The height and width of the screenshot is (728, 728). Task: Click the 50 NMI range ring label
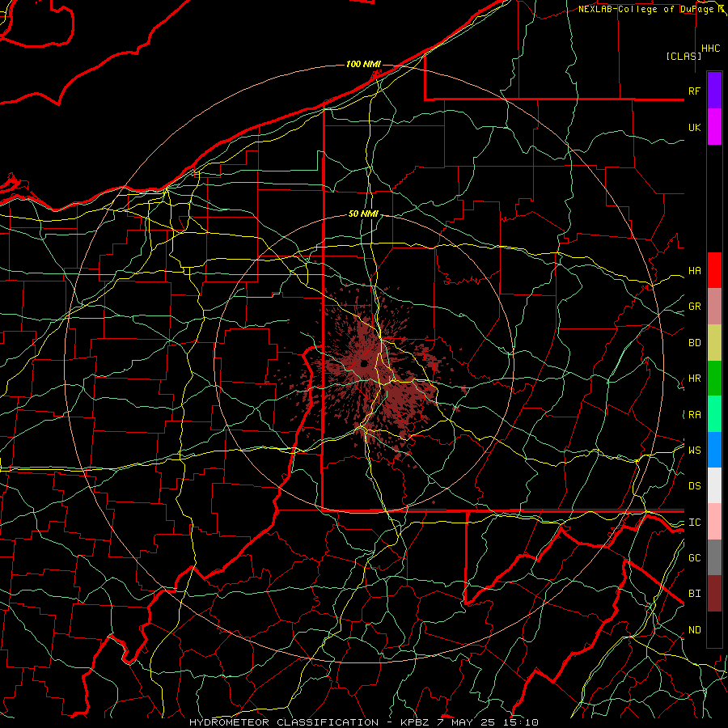tap(363, 214)
